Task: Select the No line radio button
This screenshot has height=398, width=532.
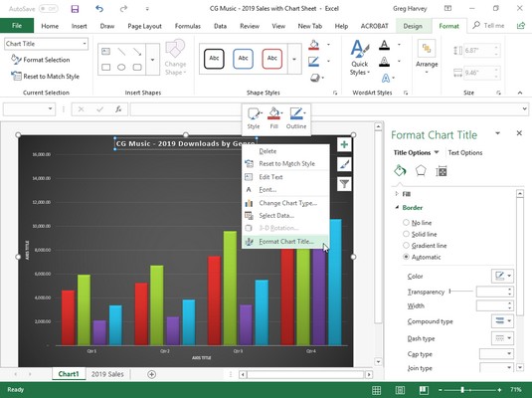Action: click(406, 223)
